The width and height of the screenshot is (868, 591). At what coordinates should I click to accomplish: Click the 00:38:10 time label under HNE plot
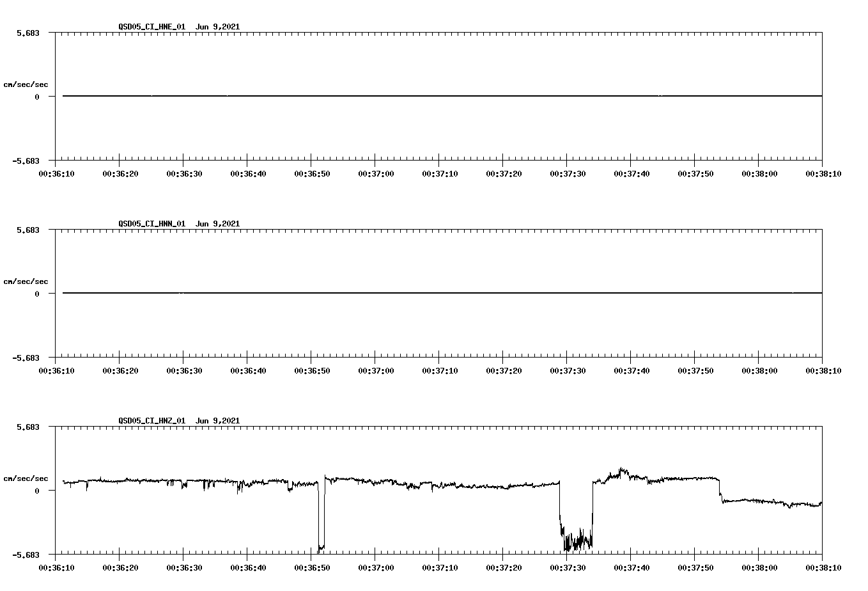tap(823, 173)
